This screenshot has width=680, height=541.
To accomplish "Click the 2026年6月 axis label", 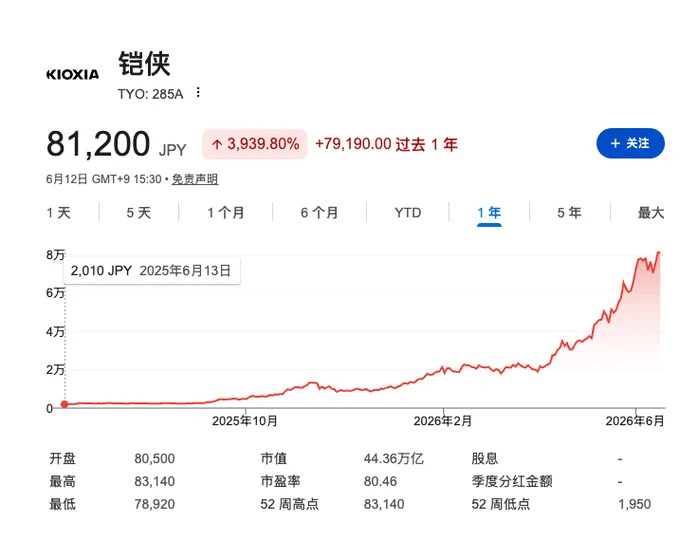I will coord(635,421).
